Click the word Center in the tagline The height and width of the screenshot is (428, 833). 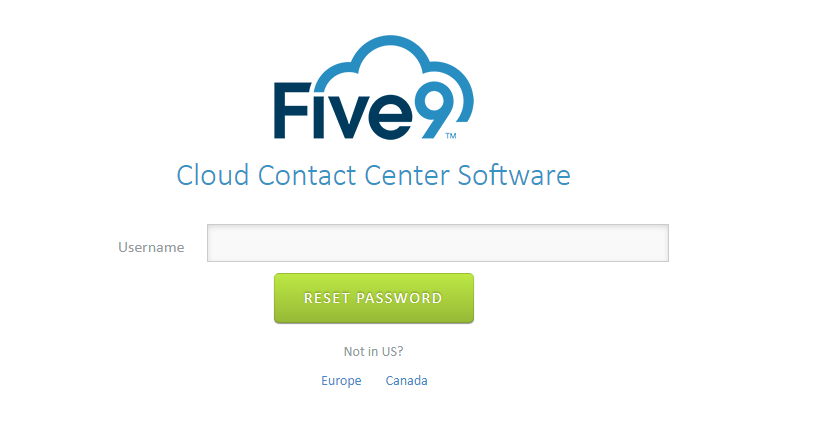click(407, 175)
